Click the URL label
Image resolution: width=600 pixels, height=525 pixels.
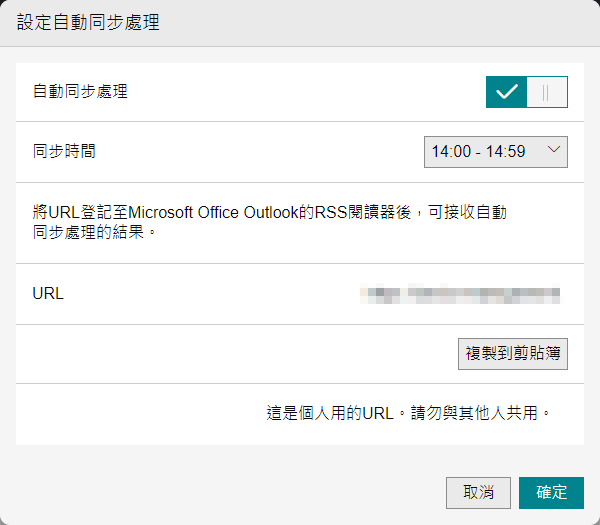(48, 294)
